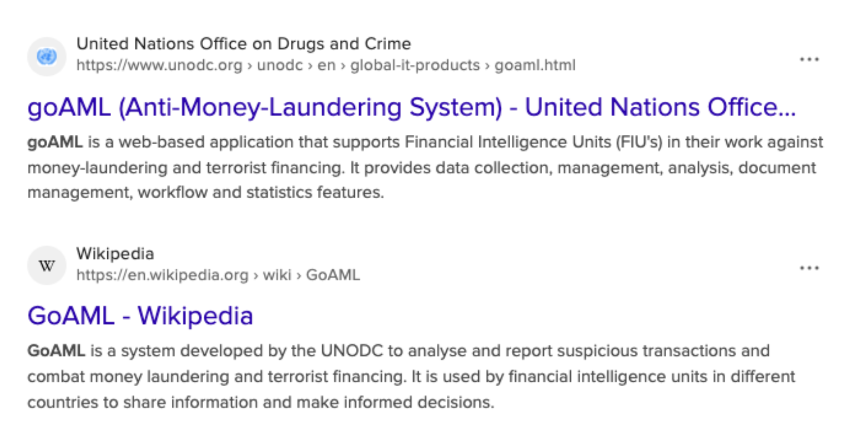This screenshot has width=868, height=431.
Task: Click the 'en' breadcrumb path segment
Action: (x=326, y=65)
